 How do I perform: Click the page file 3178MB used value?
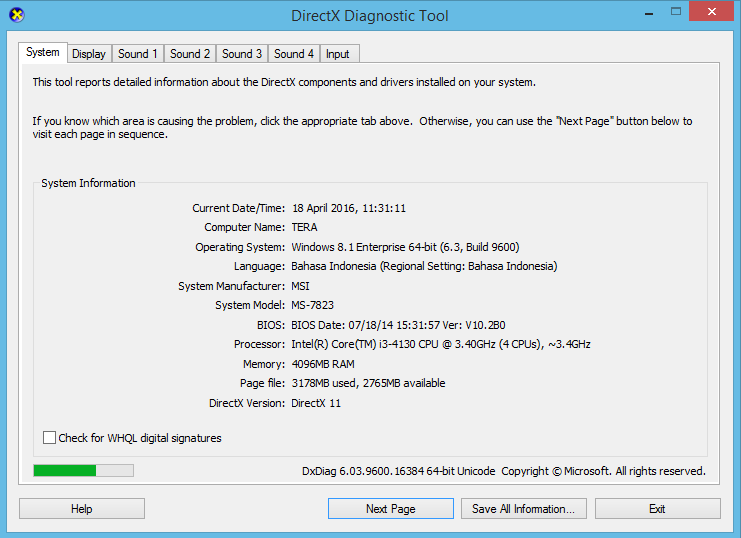point(369,383)
